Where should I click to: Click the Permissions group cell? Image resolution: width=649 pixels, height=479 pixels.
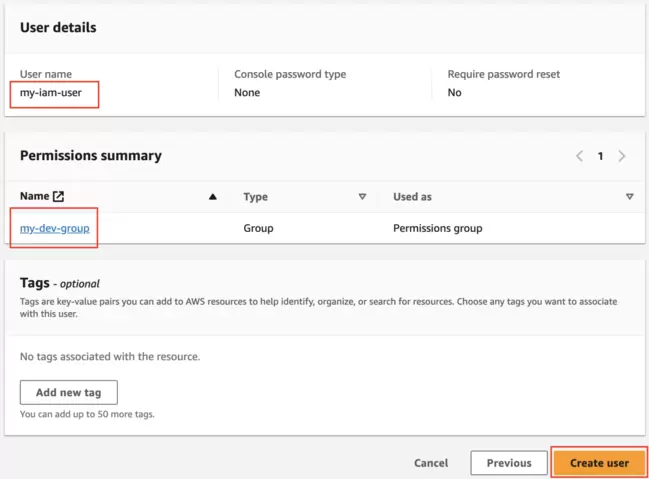[x=437, y=228]
